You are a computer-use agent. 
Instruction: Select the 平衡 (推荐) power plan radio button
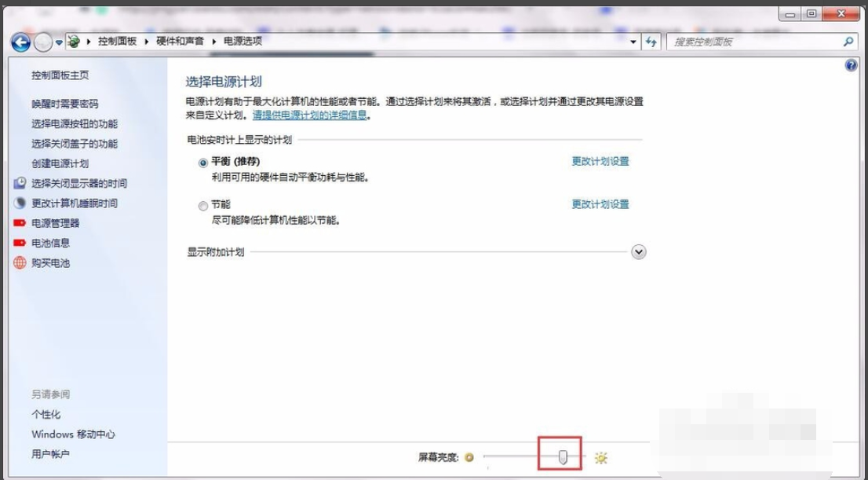click(x=203, y=163)
